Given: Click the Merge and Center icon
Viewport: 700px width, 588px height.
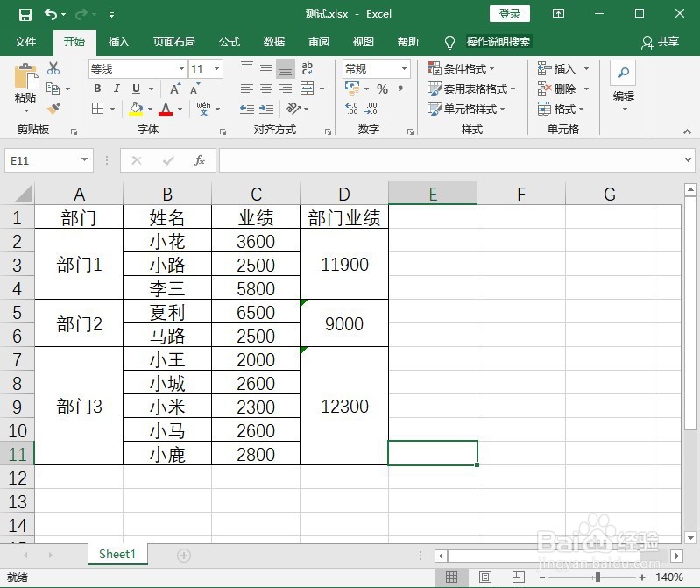Looking at the screenshot, I should point(307,89).
